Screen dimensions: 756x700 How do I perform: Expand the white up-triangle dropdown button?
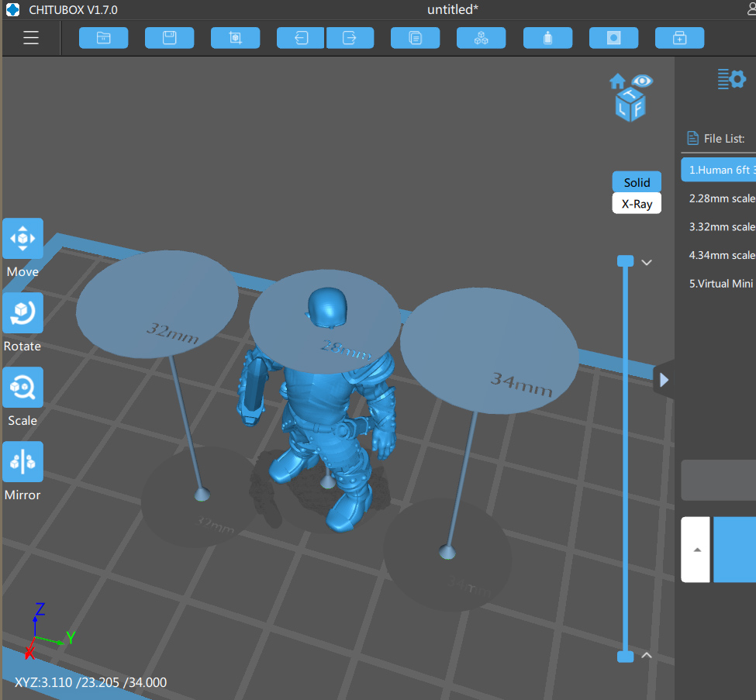pos(696,550)
